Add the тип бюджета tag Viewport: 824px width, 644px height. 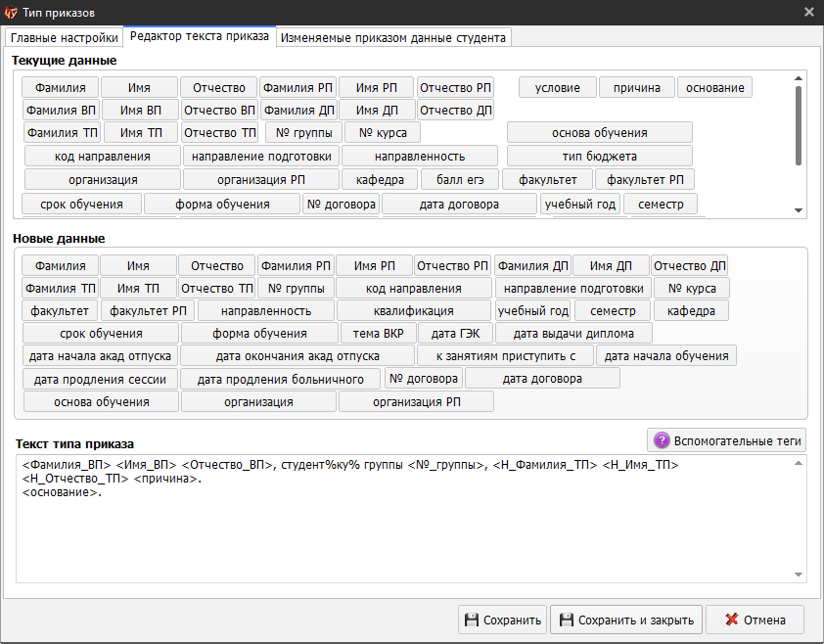click(599, 157)
